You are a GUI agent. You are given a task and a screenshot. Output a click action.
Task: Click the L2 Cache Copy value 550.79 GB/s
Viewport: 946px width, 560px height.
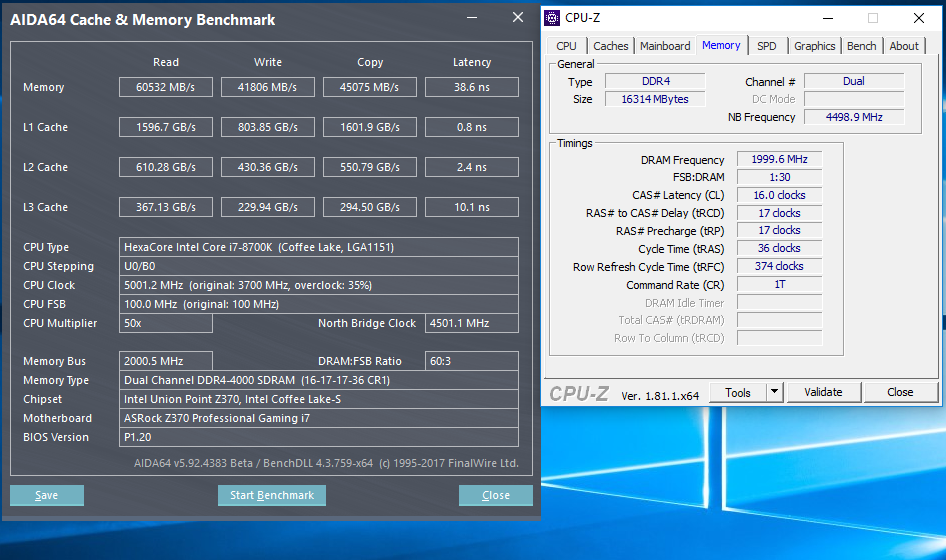point(370,167)
